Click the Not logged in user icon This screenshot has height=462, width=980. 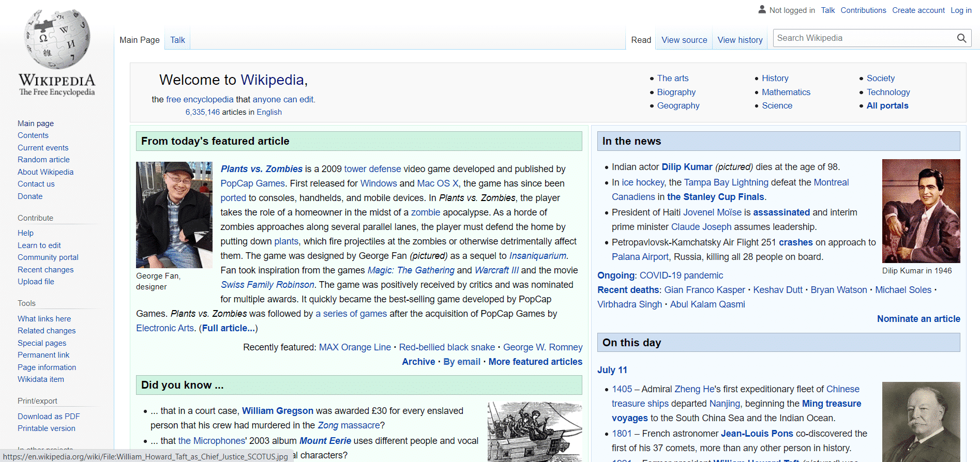coord(762,9)
